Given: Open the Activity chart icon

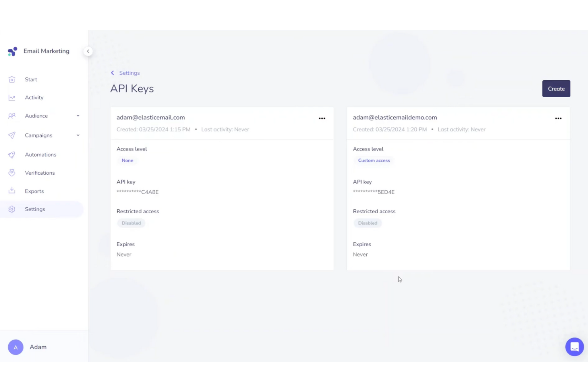Looking at the screenshot, I should 12,97.
